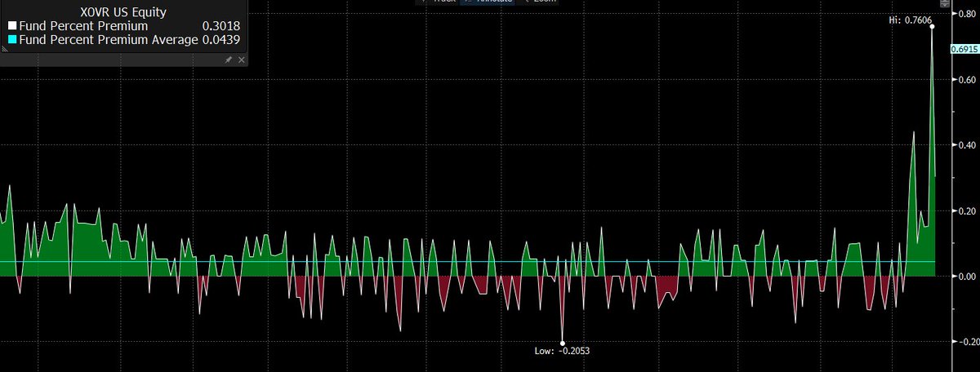Click the 0.3018 premium value
980x372 pixels.
tap(220, 26)
